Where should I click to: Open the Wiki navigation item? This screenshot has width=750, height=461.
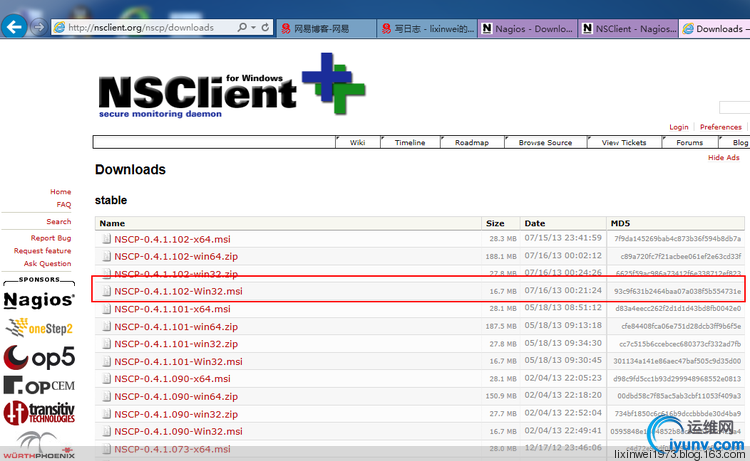(357, 142)
